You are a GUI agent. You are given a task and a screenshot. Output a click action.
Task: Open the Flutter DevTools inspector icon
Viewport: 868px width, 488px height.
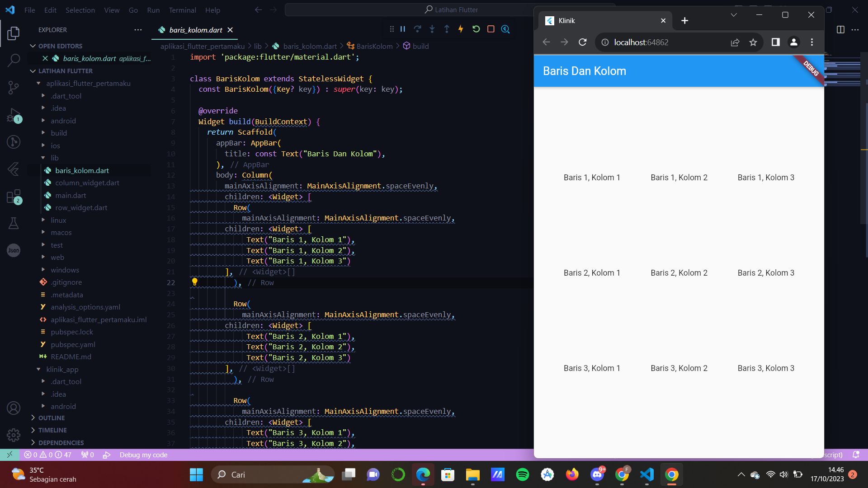click(x=505, y=28)
